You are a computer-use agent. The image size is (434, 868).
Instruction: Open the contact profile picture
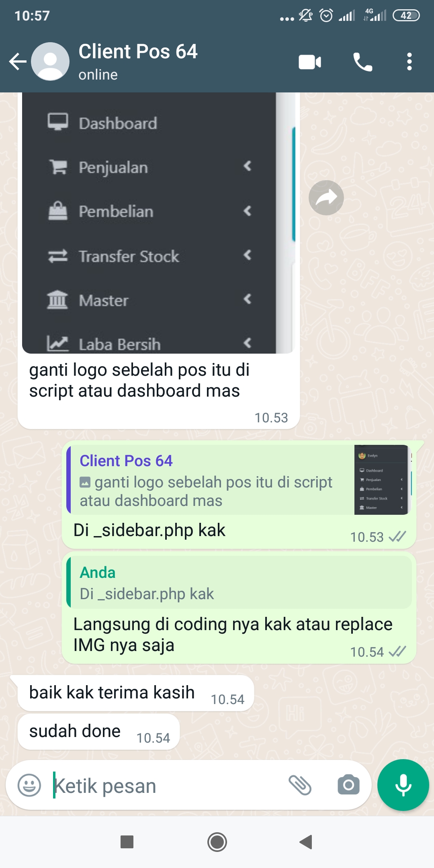point(50,61)
